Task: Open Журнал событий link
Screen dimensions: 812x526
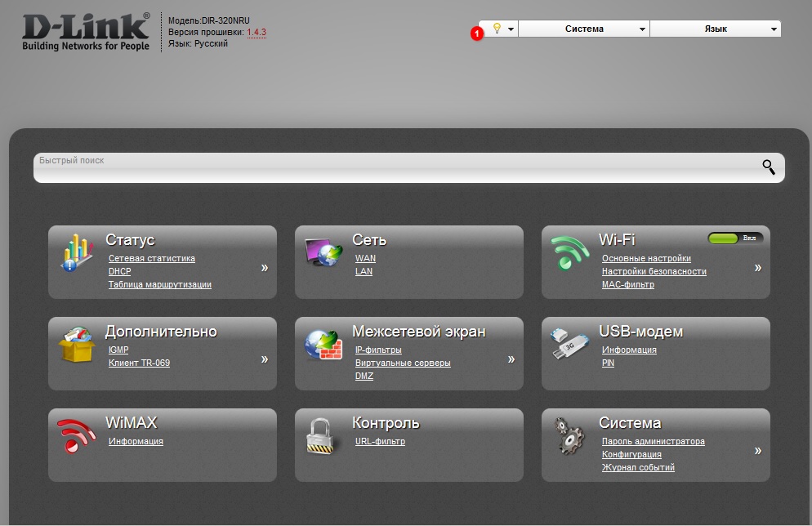Action: click(638, 467)
